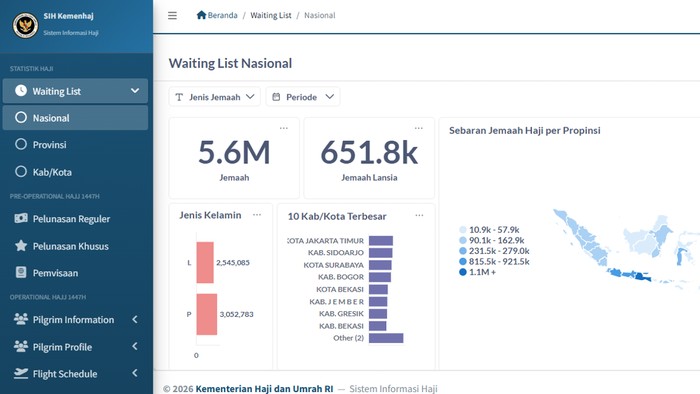Click the Waiting List clock icon

pyautogui.click(x=21, y=91)
